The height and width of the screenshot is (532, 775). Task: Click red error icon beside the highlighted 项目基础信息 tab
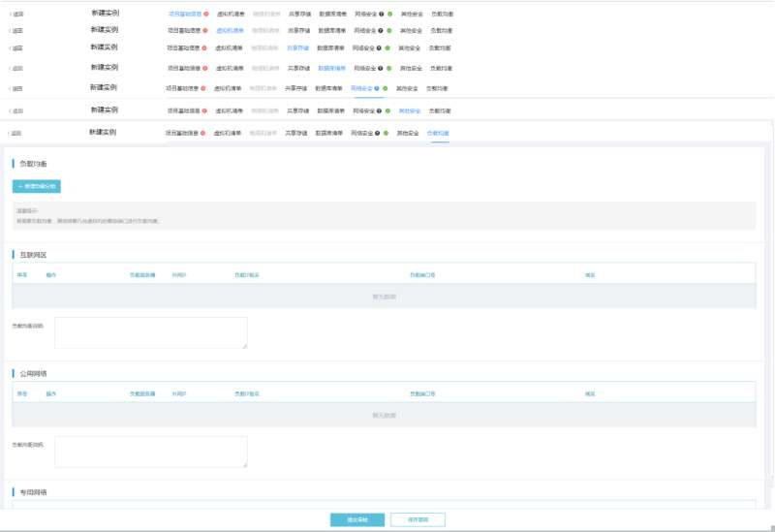coord(206,15)
